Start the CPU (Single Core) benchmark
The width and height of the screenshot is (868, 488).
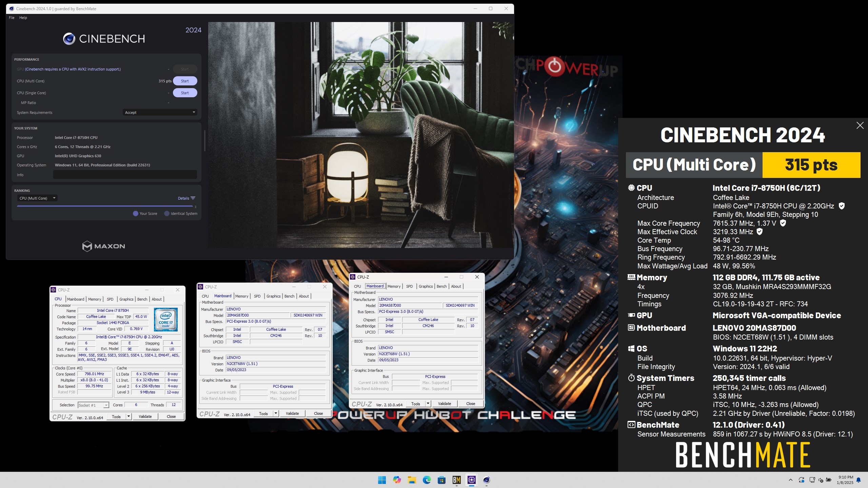coord(185,93)
